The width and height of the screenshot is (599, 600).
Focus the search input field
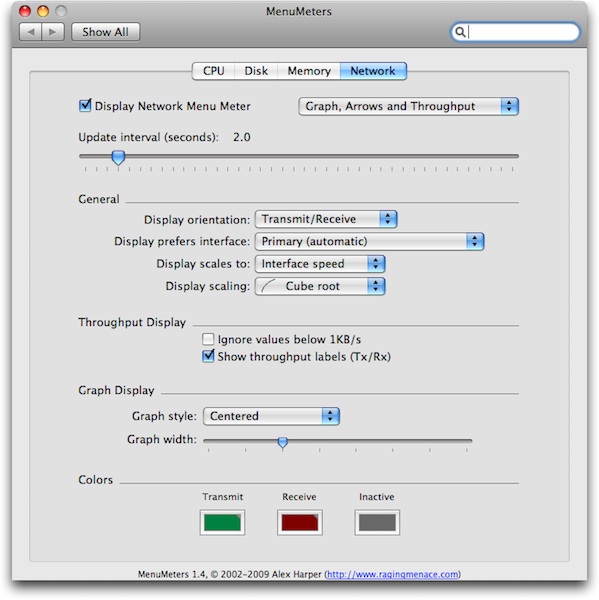515,32
